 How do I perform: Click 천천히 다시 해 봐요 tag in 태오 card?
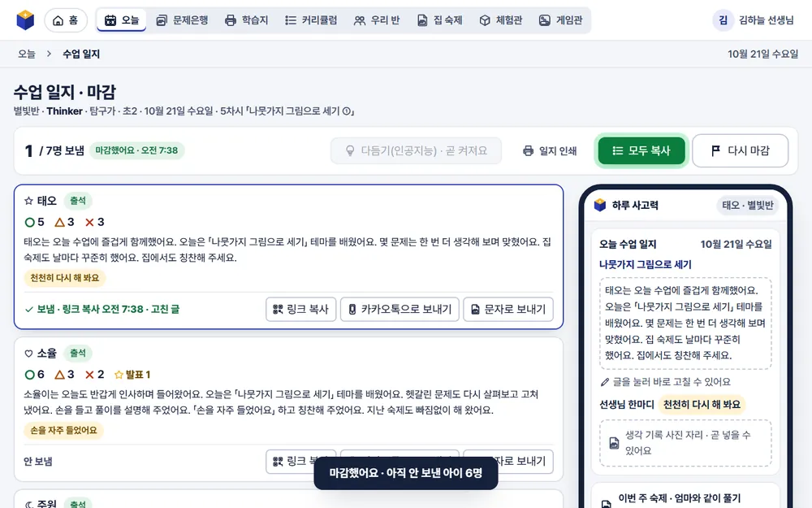click(x=65, y=278)
